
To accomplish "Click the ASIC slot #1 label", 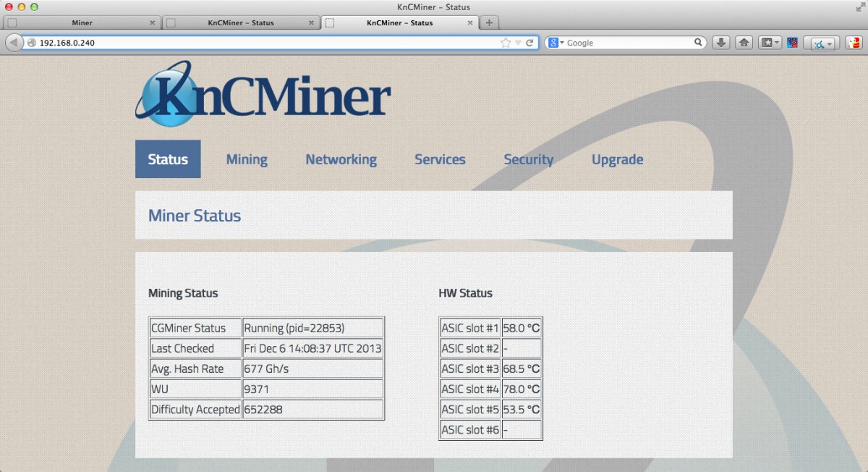I will click(x=470, y=328).
